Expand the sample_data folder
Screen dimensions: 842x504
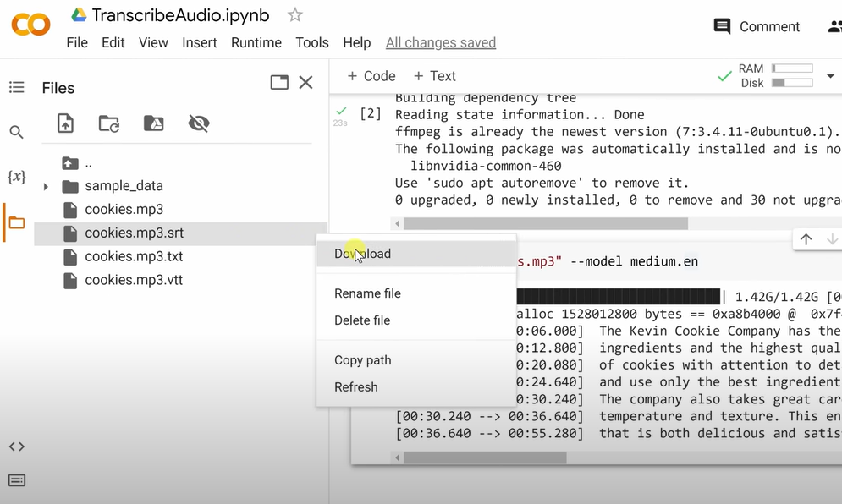[x=46, y=186]
